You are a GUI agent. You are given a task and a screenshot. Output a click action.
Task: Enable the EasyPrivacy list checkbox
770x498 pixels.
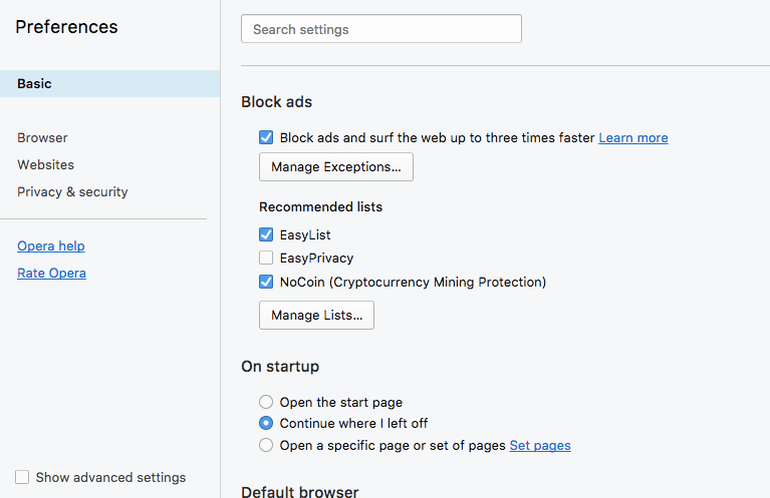coord(266,258)
